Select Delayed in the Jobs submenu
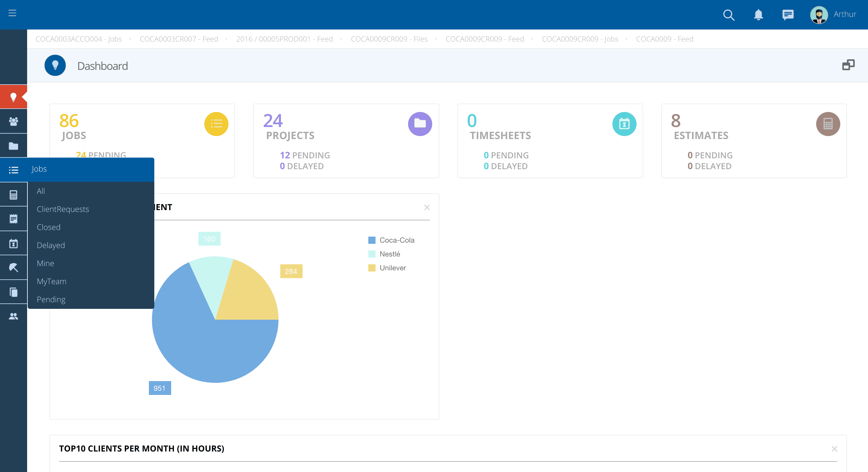Viewport: 868px width, 472px height. click(x=51, y=245)
